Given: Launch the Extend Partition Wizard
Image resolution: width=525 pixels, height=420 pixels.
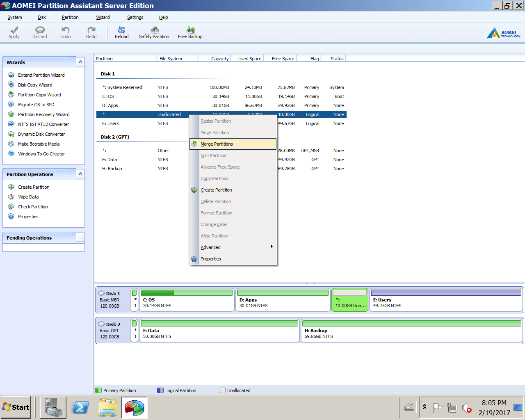Looking at the screenshot, I should (41, 75).
